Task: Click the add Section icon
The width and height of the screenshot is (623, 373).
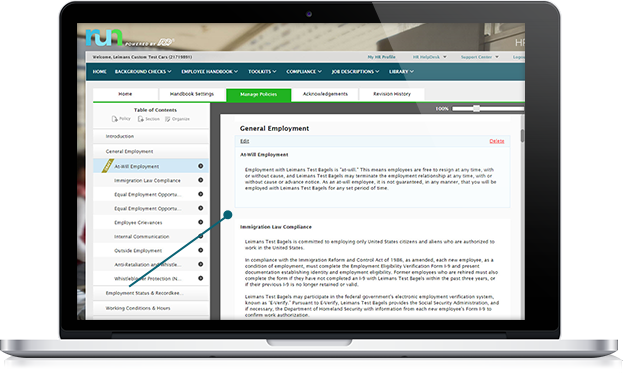Action: 140,119
